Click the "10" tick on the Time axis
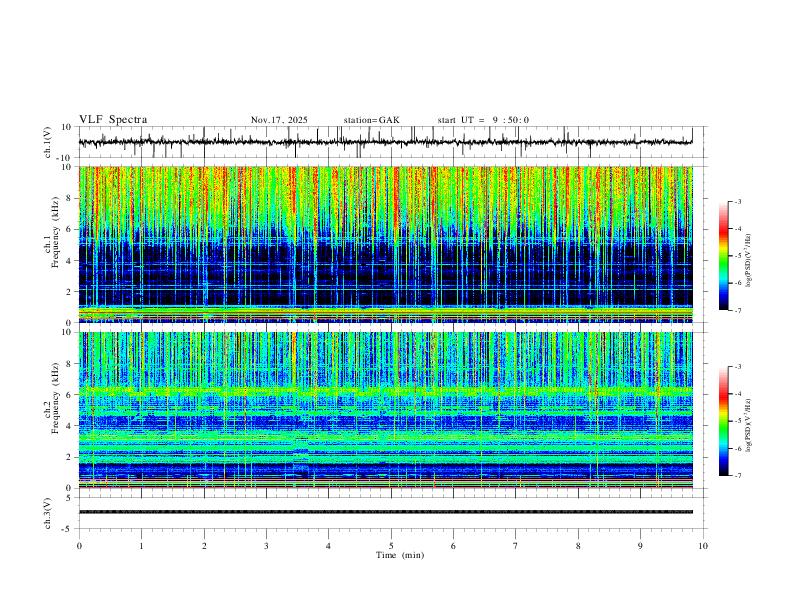Image resolution: width=792 pixels, height=612 pixels. click(703, 546)
